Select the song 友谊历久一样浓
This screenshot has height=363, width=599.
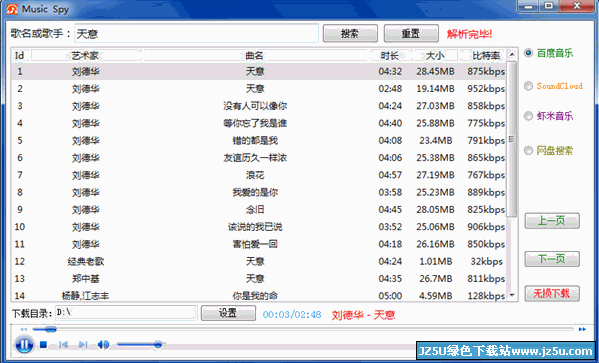click(255, 158)
